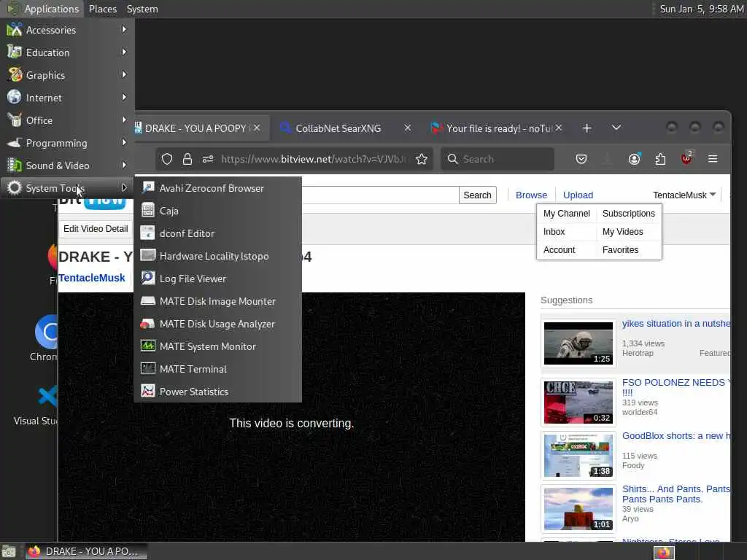Expand the Graphics submenu
Screen dimensions: 747x560
coord(67,75)
